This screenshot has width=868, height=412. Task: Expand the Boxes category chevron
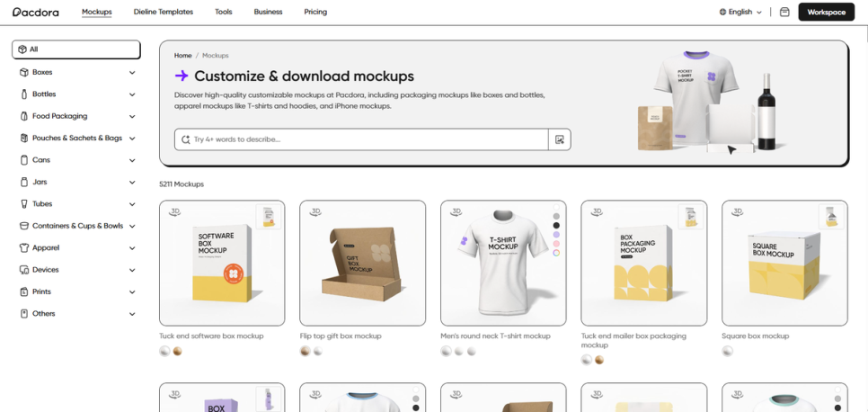point(132,73)
